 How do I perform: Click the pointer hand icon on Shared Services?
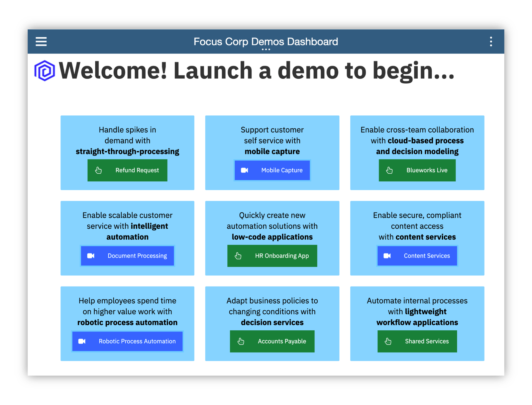click(x=388, y=341)
